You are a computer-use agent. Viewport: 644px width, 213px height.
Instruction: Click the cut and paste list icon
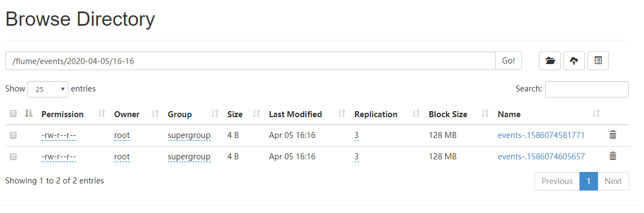[x=598, y=61]
